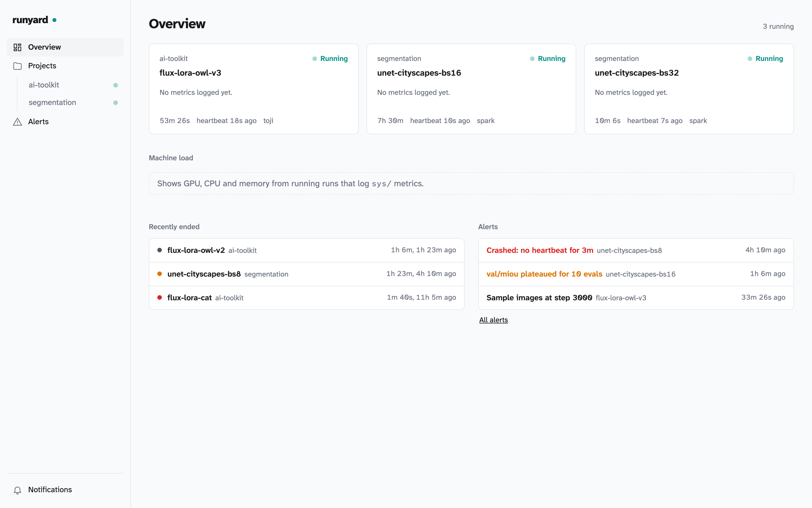This screenshot has height=508, width=812.
Task: Open recently ended run flux-lora-owl-v2
Action: coord(307,250)
